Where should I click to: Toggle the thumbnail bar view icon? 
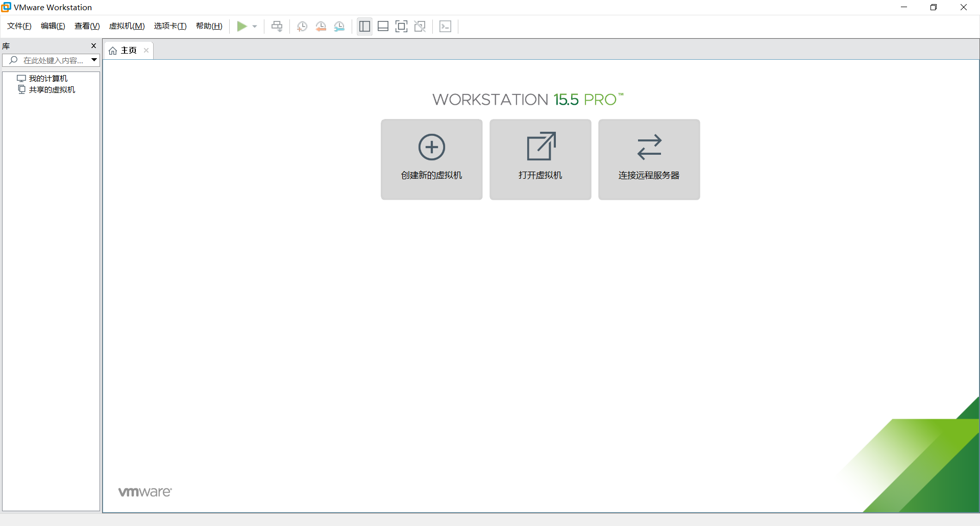[x=383, y=27]
